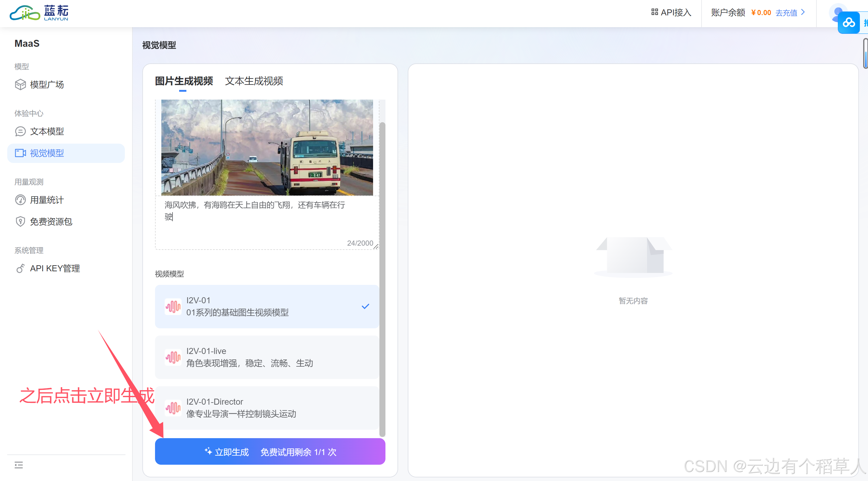Screen dimensions: 868x481
Task: Open 模型广场 cube icon in sidebar
Action: [x=20, y=84]
